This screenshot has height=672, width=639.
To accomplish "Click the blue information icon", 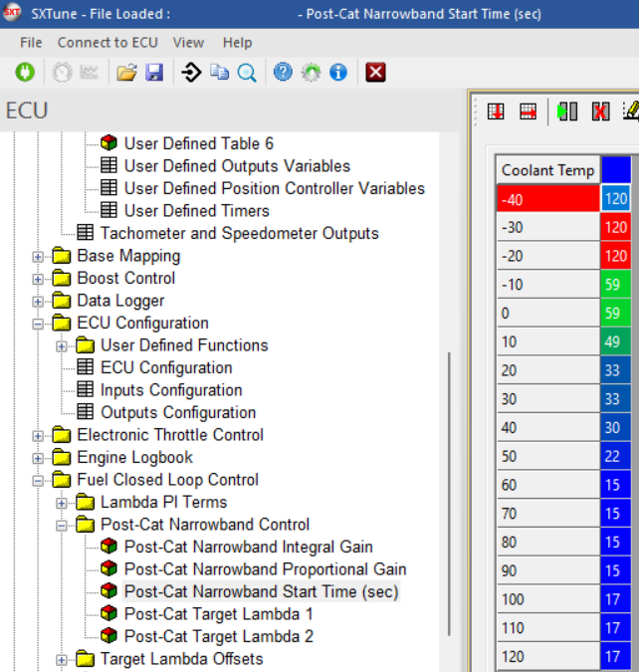I will click(338, 72).
